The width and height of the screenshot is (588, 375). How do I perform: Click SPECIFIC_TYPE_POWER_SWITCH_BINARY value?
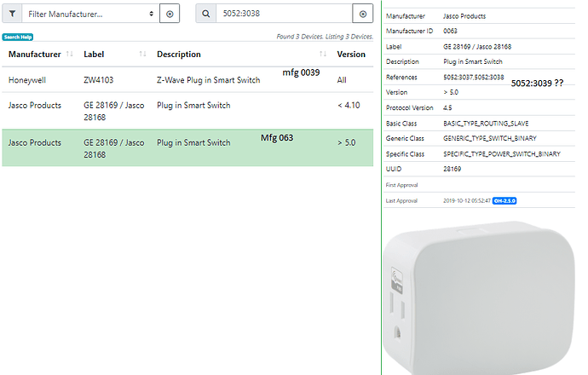pyautogui.click(x=502, y=154)
